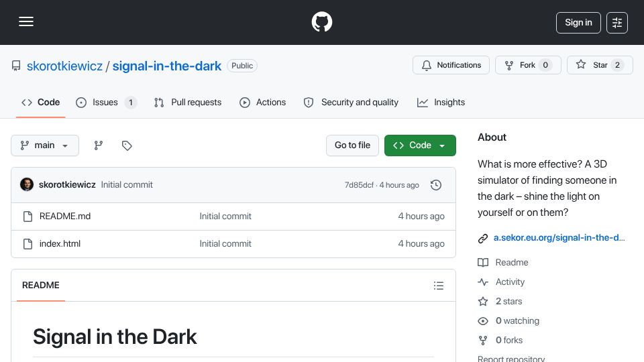Click the Public visibility label
This screenshot has width=644, height=362.
pos(242,66)
